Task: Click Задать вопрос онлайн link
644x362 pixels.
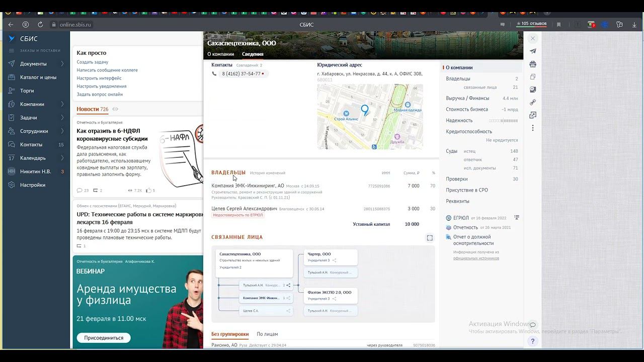Action: 100,95
